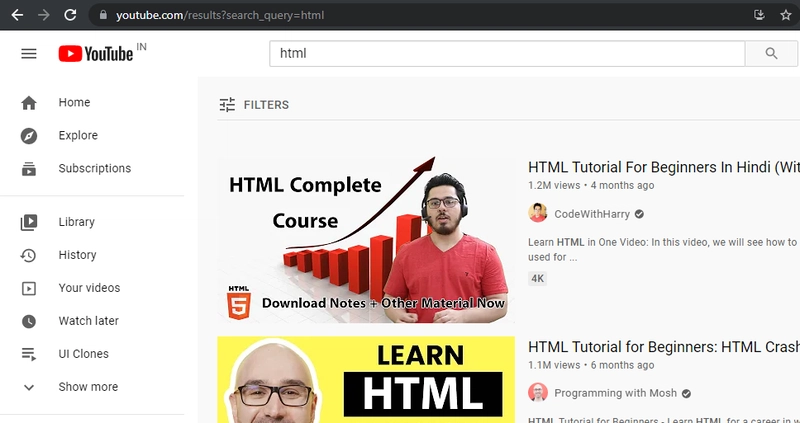The width and height of the screenshot is (800, 423).
Task: Click the 1.2M views 4 months ago text
Action: tap(591, 186)
